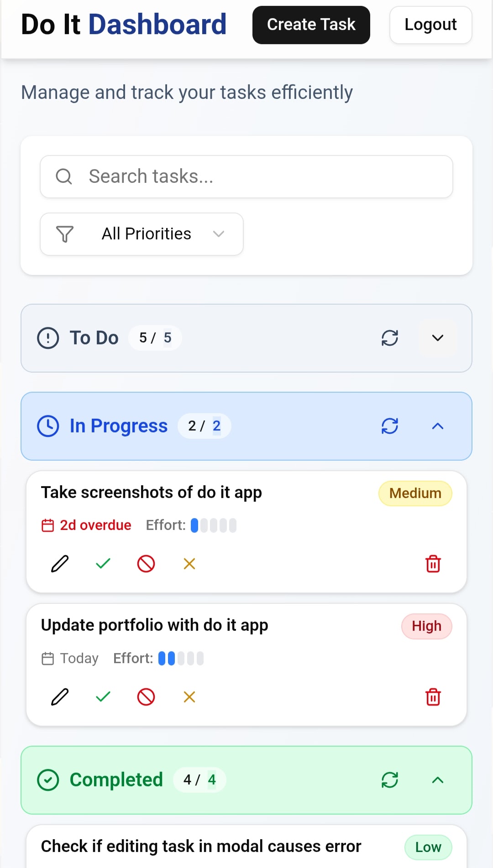This screenshot has width=493, height=868.
Task: Expand the To Do section chevron
Action: (437, 338)
